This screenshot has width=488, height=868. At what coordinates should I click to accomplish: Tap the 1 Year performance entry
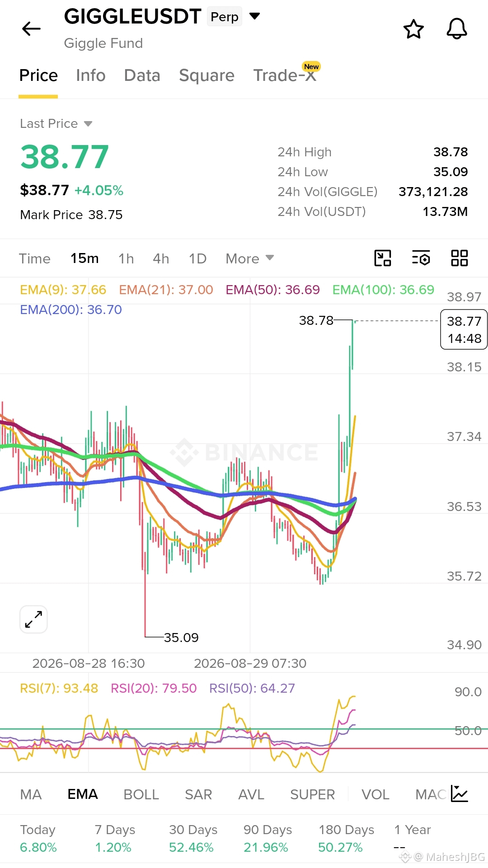tap(412, 838)
